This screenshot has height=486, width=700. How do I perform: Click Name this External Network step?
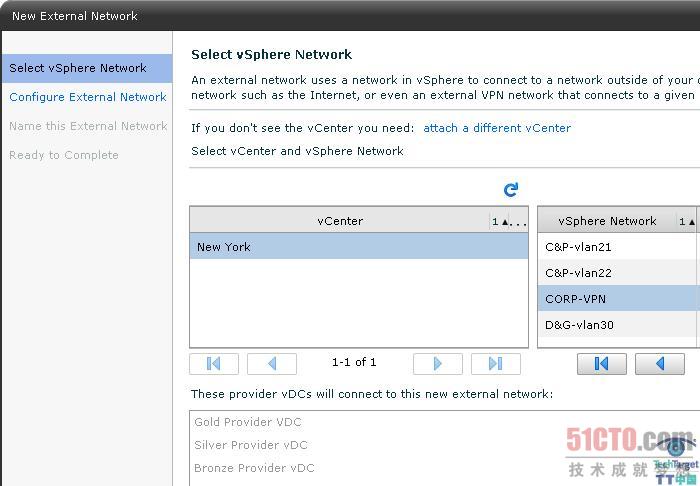[x=88, y=126]
